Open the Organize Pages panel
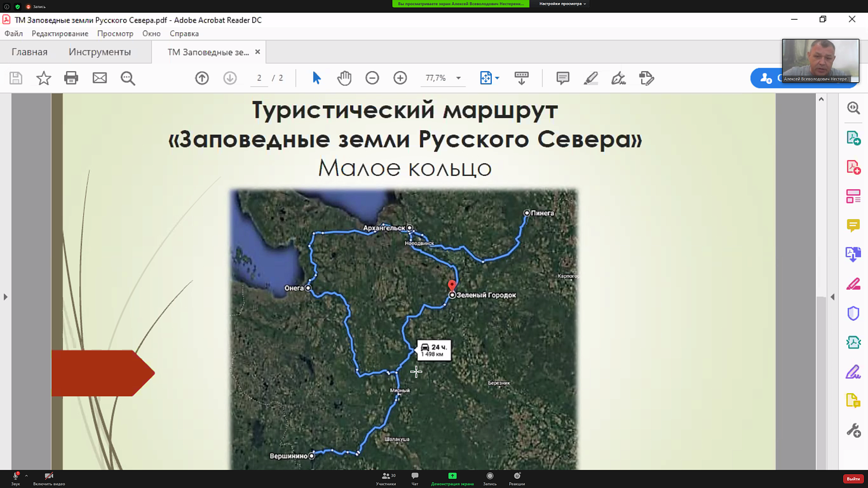This screenshot has height=488, width=868. point(853,196)
